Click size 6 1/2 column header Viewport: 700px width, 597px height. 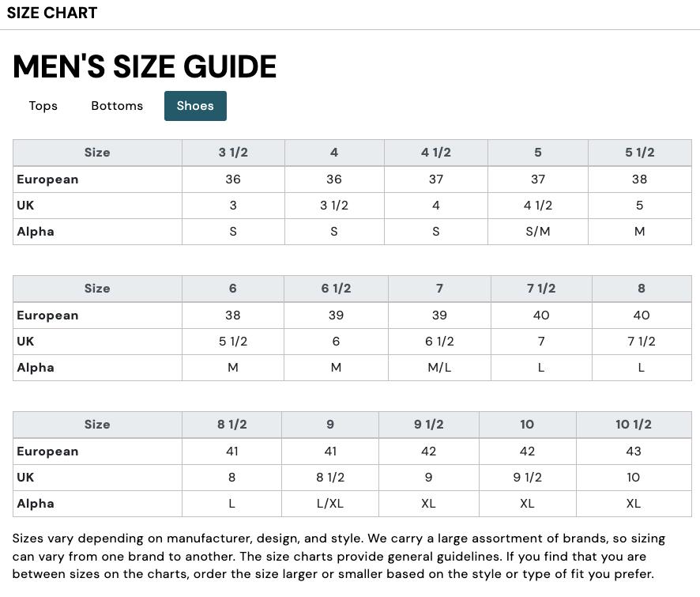[x=336, y=289]
